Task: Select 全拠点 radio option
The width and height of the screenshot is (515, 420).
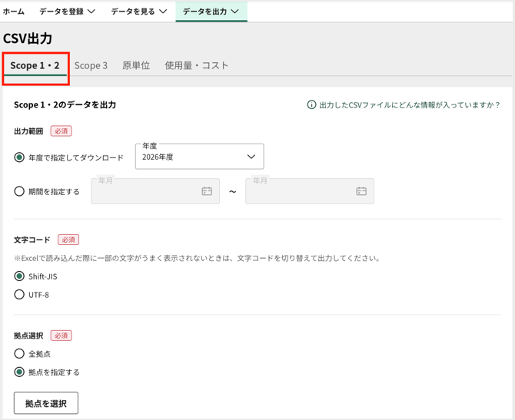Action: coord(19,354)
